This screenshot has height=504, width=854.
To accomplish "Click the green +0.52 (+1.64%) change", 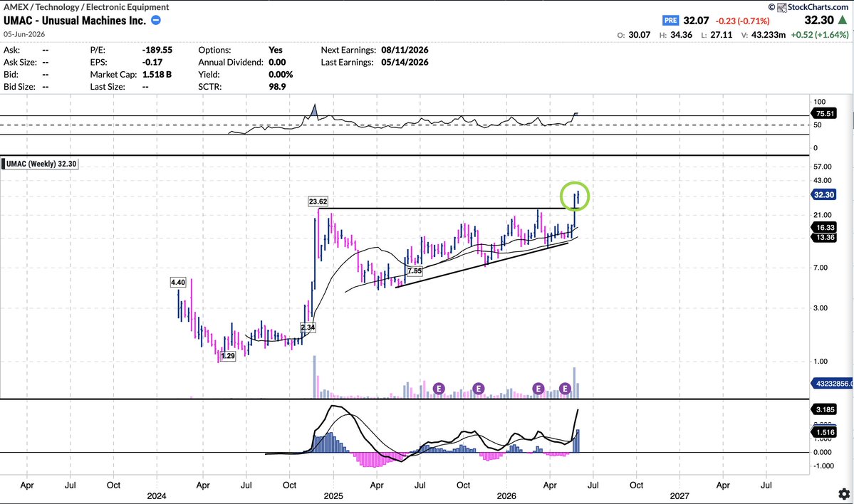I will coord(820,34).
